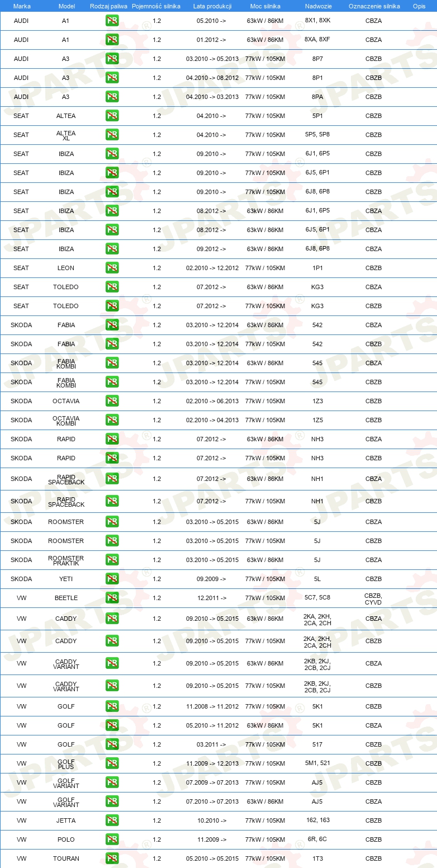Click fuel icon in the VW GOLF PLUS row

click(x=112, y=763)
